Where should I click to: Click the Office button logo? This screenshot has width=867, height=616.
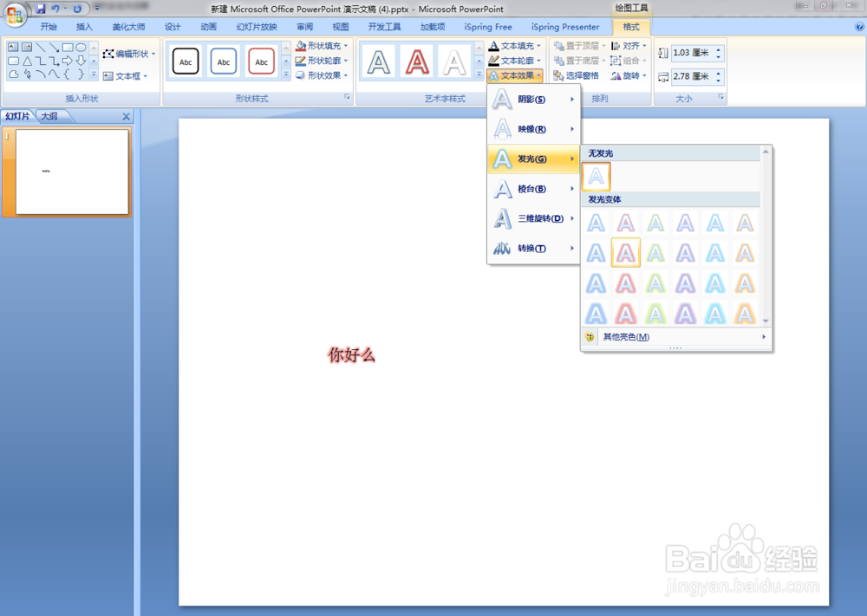pos(15,15)
